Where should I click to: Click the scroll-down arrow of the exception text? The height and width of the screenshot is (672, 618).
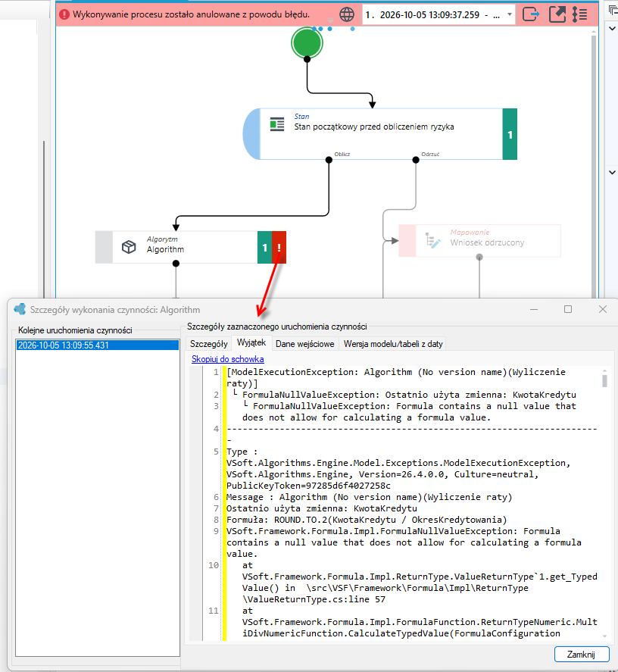pos(604,636)
